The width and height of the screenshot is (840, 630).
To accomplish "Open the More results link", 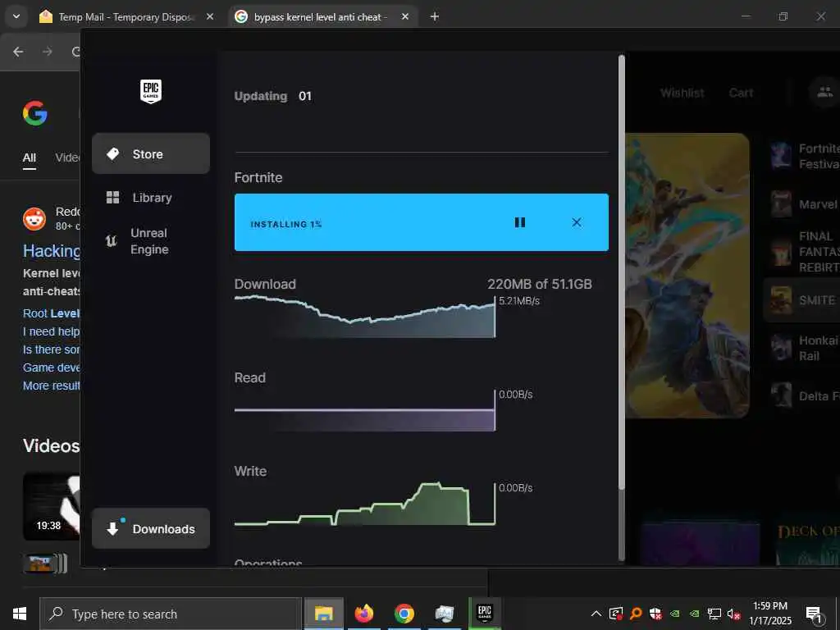I will pyautogui.click(x=51, y=386).
